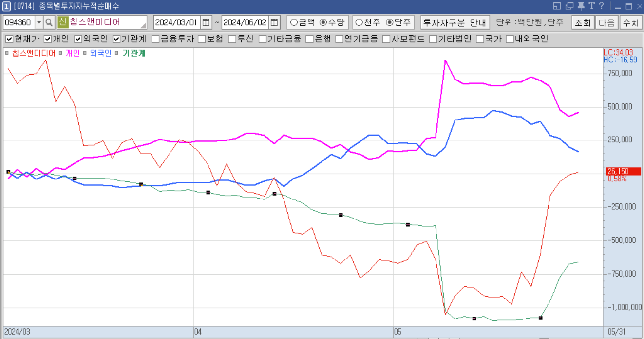Open the end date calendar picker
This screenshot has width=644, height=339.
275,22
